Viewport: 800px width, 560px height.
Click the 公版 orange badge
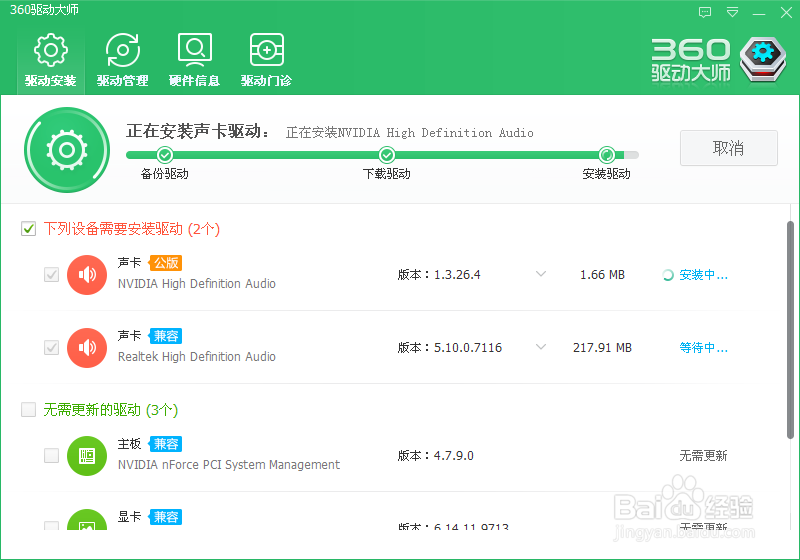coord(166,263)
